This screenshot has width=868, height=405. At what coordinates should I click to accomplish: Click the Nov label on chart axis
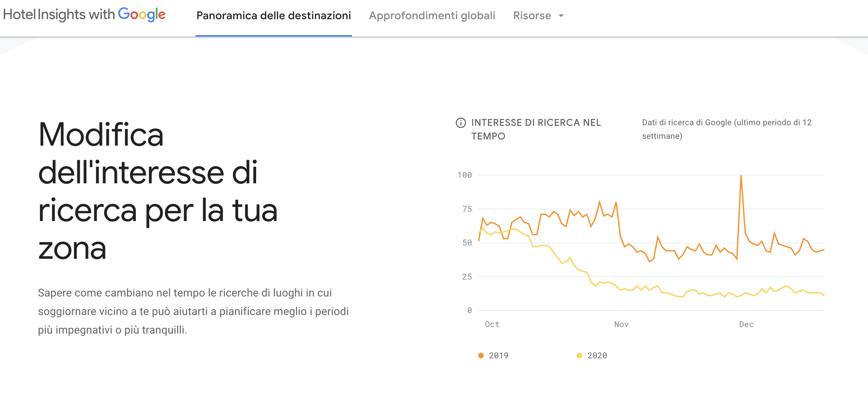[621, 324]
